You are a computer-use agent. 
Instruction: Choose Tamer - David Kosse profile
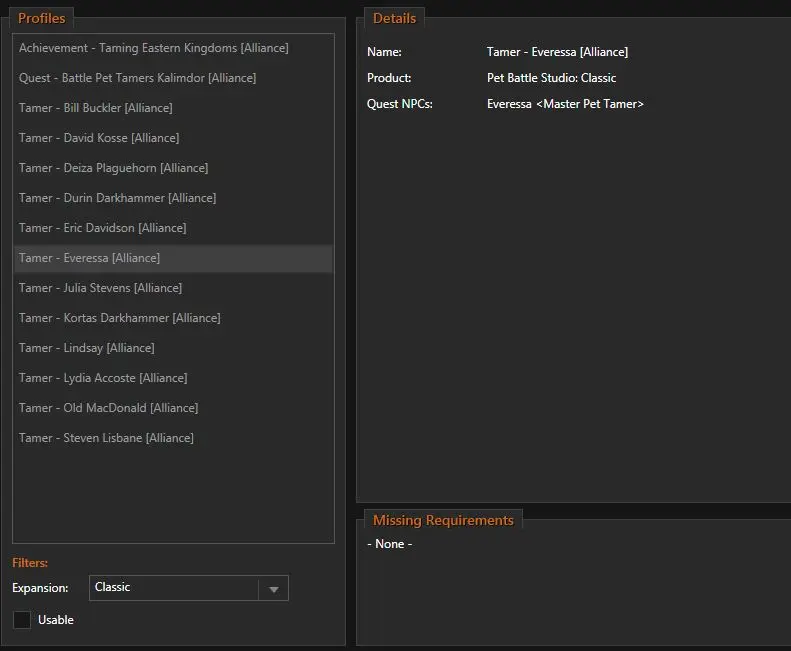173,138
